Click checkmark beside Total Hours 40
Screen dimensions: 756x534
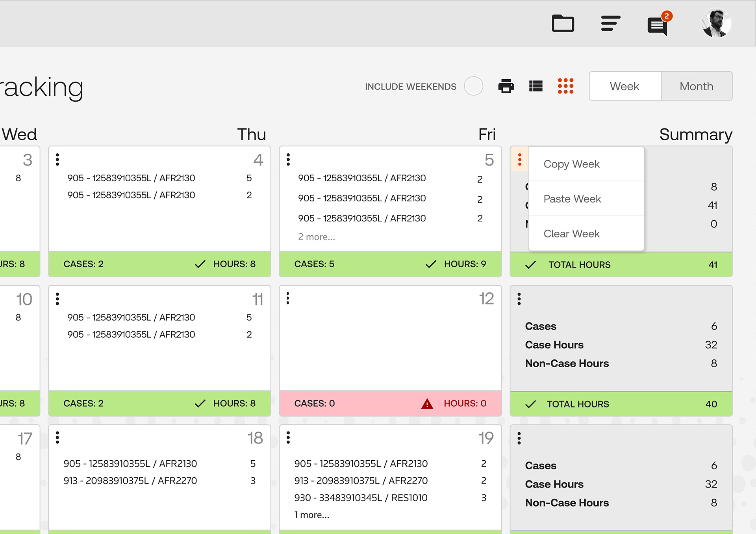(x=531, y=404)
